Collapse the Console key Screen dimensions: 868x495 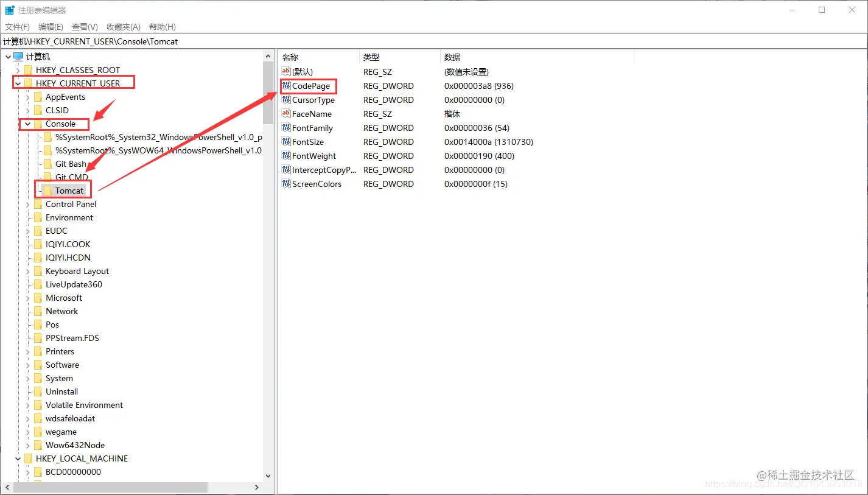tap(27, 124)
